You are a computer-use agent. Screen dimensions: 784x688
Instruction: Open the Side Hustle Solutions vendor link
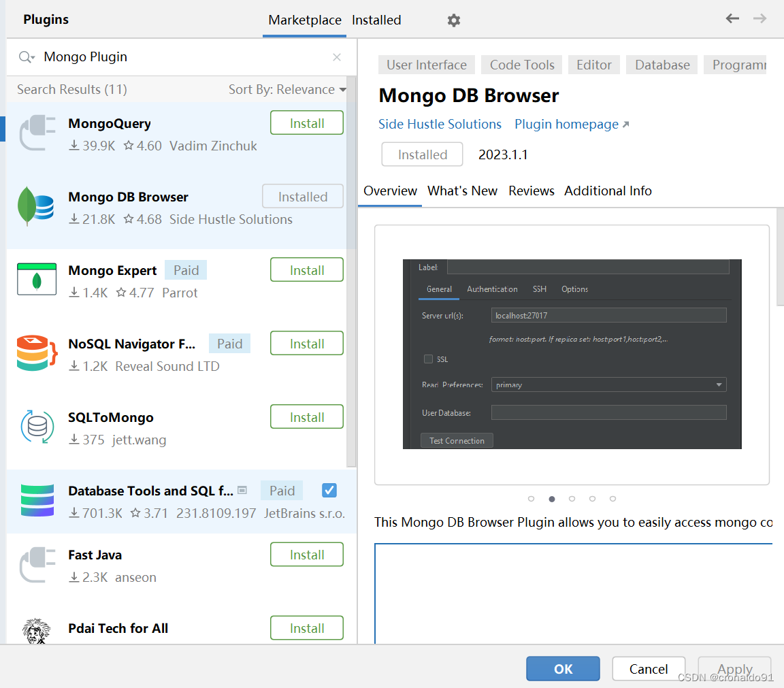(440, 124)
